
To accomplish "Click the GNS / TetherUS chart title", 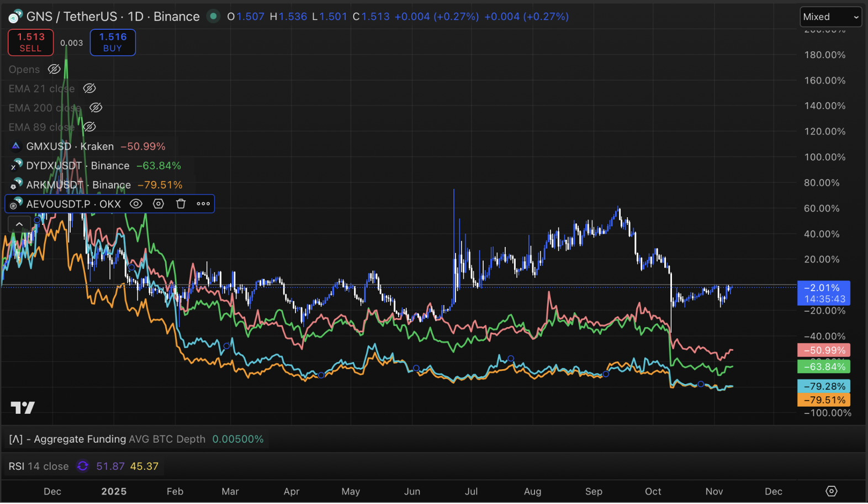I will click(113, 17).
